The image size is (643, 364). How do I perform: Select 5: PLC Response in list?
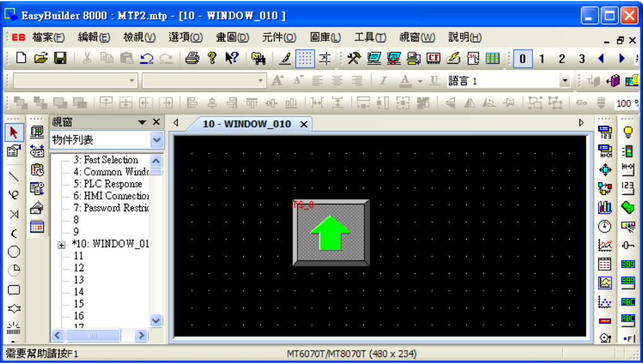tap(108, 184)
